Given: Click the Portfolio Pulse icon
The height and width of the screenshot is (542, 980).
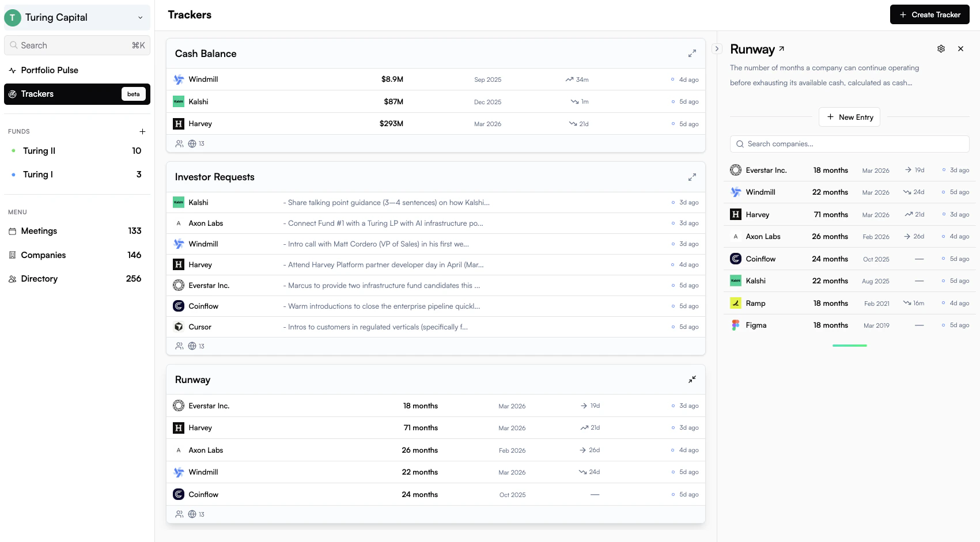Looking at the screenshot, I should 13,70.
